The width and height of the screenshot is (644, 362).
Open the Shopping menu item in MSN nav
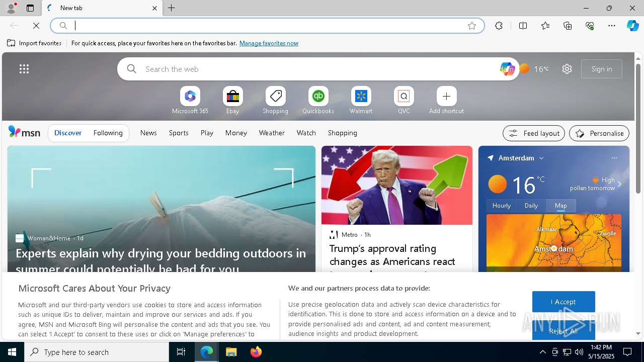[x=343, y=133]
